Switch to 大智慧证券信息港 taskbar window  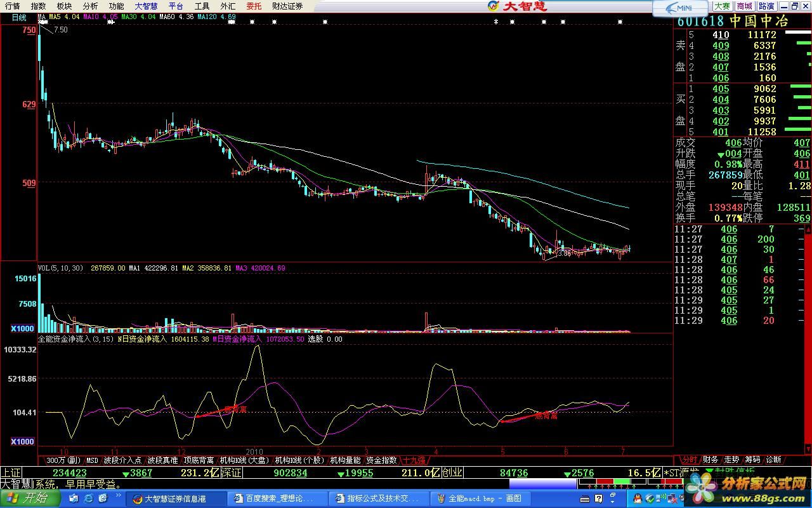pyautogui.click(x=177, y=499)
